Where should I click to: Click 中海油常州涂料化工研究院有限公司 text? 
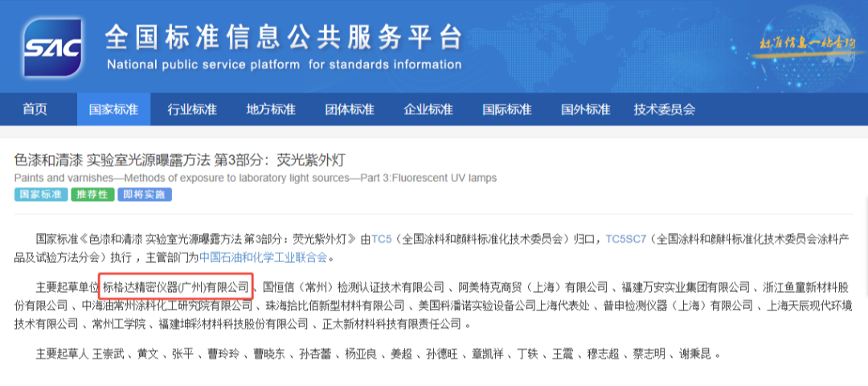(x=166, y=305)
